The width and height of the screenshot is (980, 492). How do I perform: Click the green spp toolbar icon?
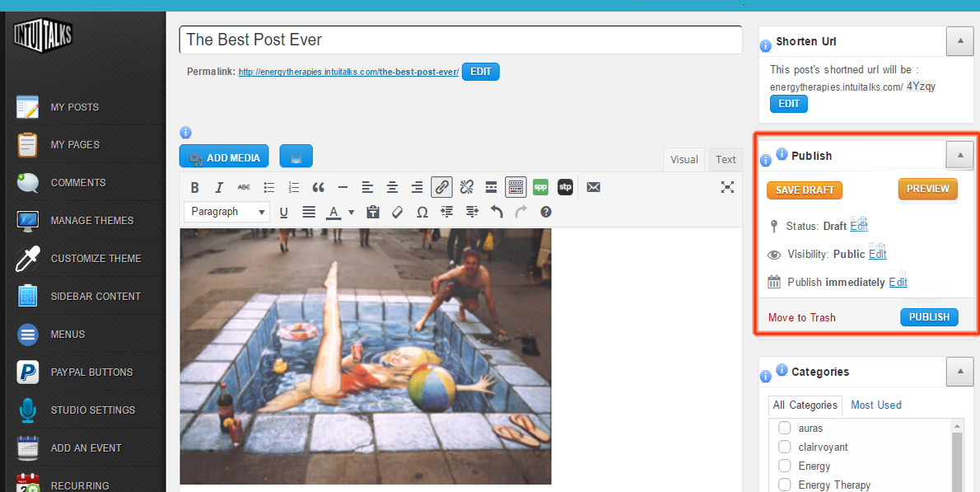tap(540, 187)
